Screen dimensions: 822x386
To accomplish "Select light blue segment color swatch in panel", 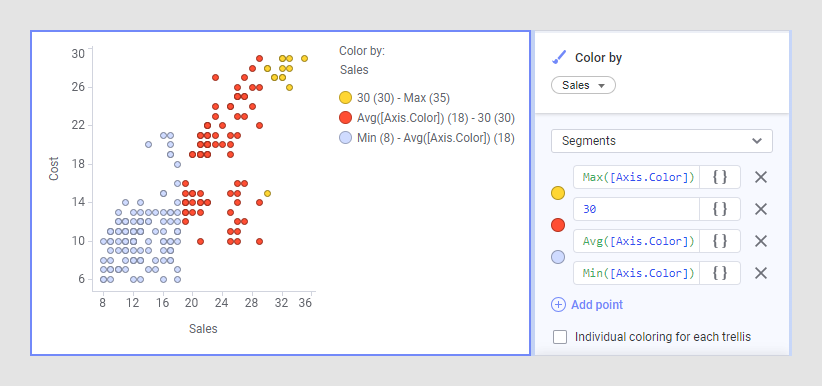I will [558, 258].
